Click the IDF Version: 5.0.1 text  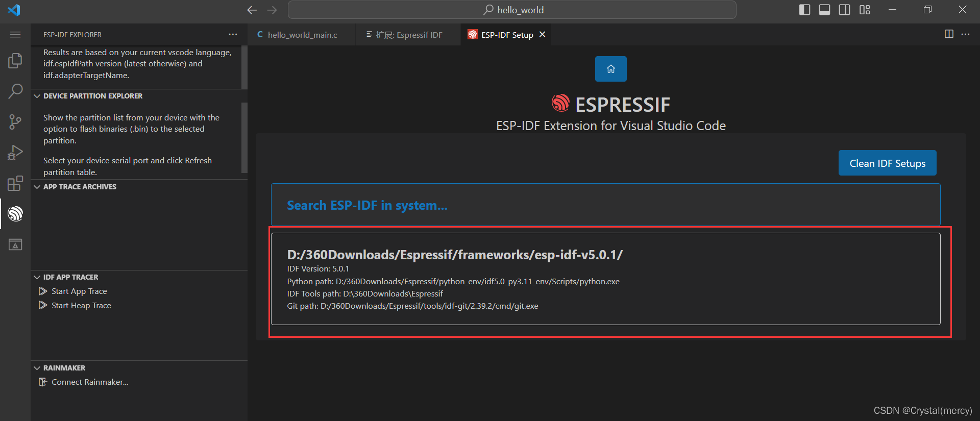tap(318, 269)
